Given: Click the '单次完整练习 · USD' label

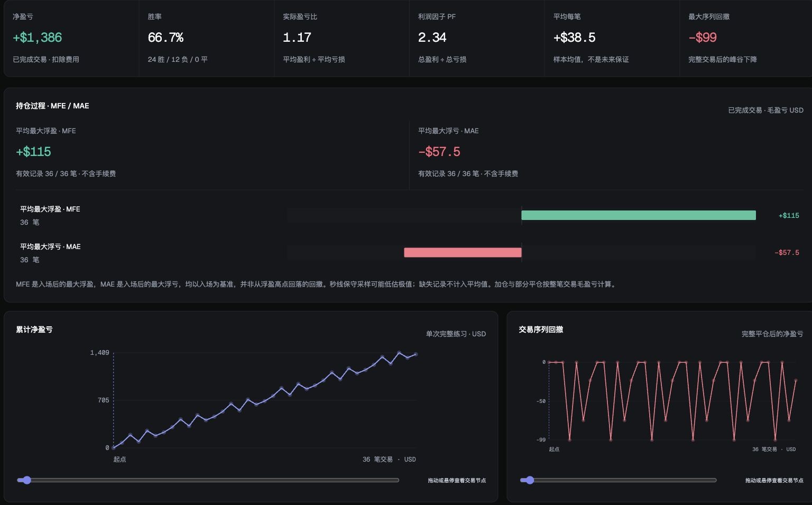Looking at the screenshot, I should click(456, 334).
